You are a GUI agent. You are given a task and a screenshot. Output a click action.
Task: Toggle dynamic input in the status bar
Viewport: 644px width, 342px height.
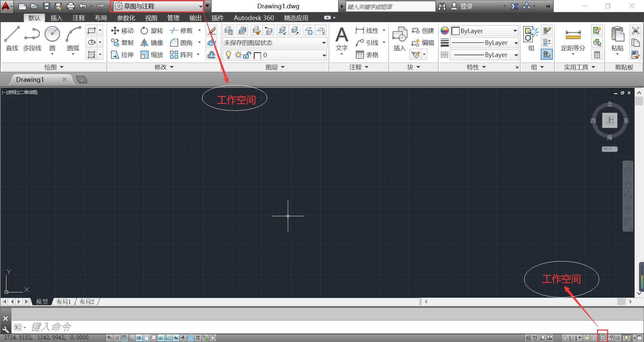coord(176,338)
